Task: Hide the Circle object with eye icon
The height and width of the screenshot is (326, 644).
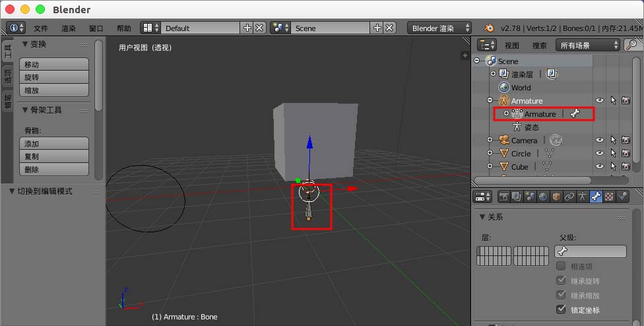Action: [x=600, y=154]
